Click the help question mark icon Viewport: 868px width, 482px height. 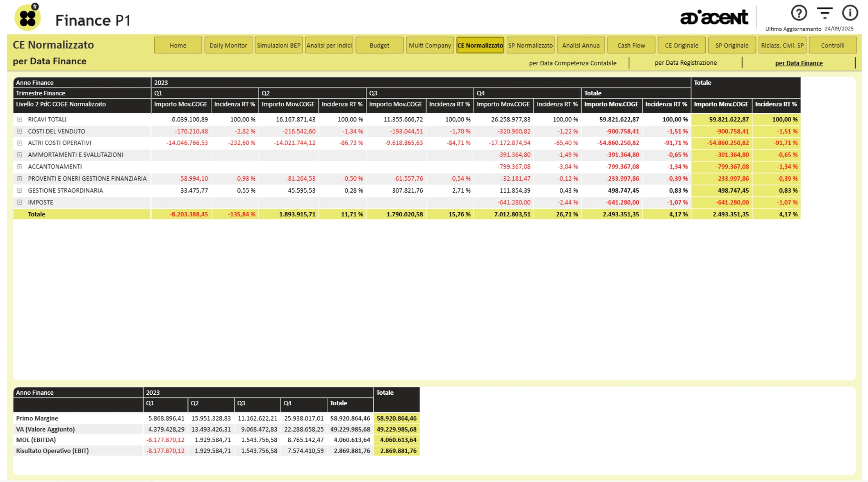tap(798, 13)
